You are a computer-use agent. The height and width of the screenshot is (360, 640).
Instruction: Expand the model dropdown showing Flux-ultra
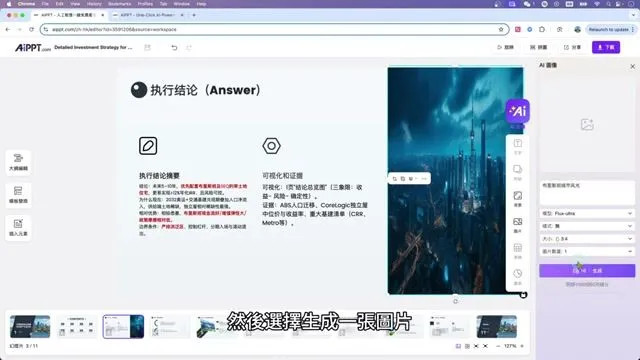coord(587,213)
